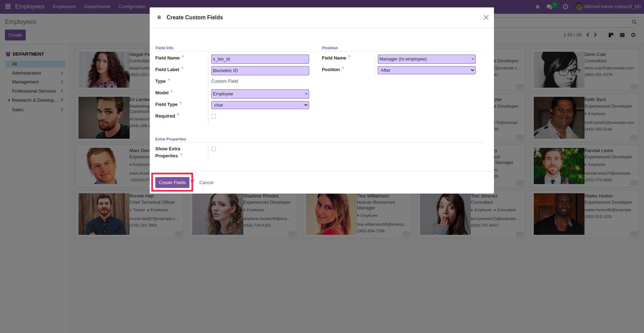The width and height of the screenshot is (644, 333).
Task: Open the apps grid menu
Action: [x=8, y=6]
